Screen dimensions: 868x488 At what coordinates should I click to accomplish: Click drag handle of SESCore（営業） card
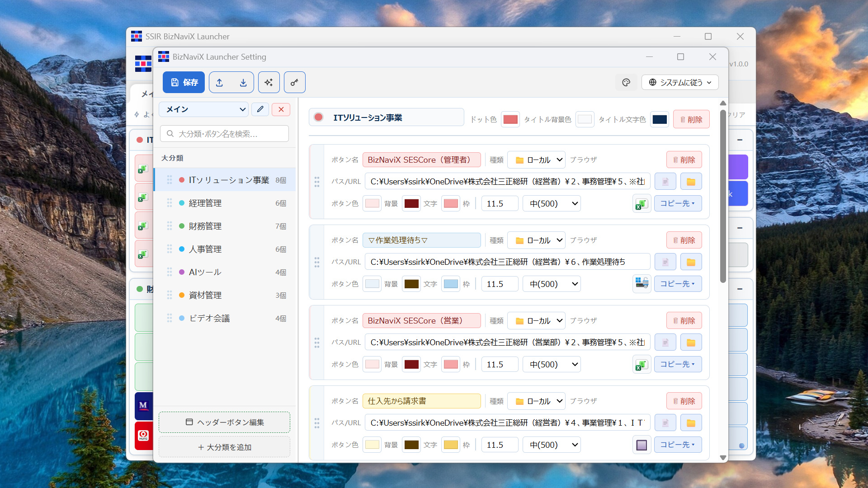(x=317, y=343)
